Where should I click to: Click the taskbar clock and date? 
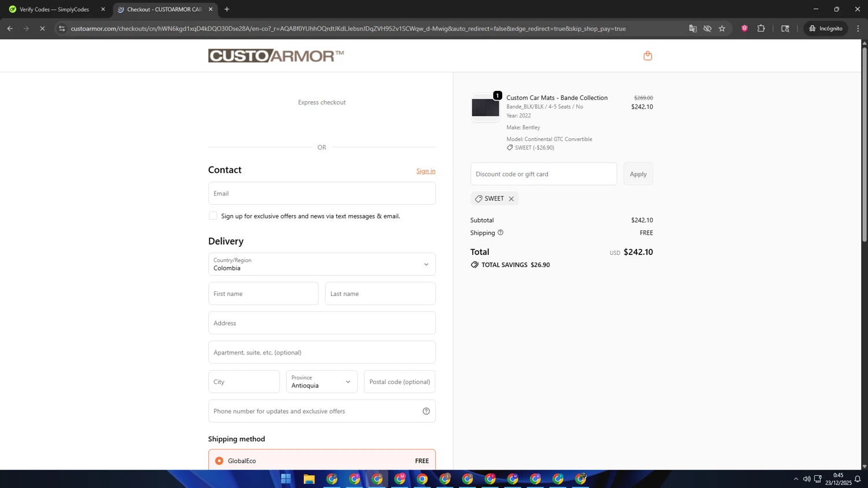click(838, 479)
